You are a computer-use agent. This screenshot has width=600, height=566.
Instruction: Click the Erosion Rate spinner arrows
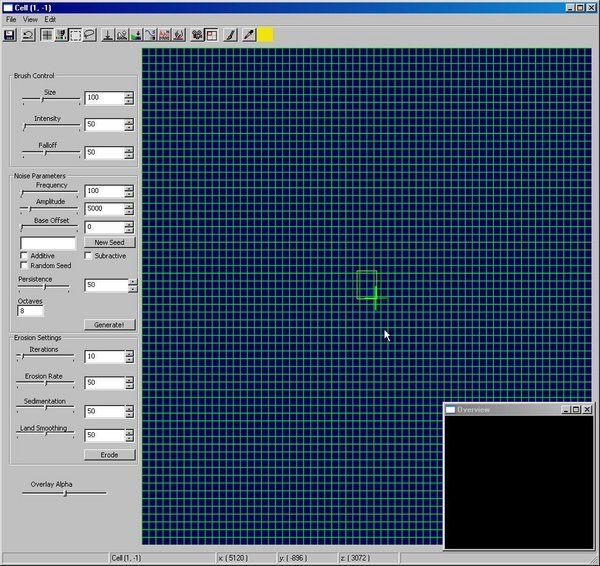pos(129,382)
